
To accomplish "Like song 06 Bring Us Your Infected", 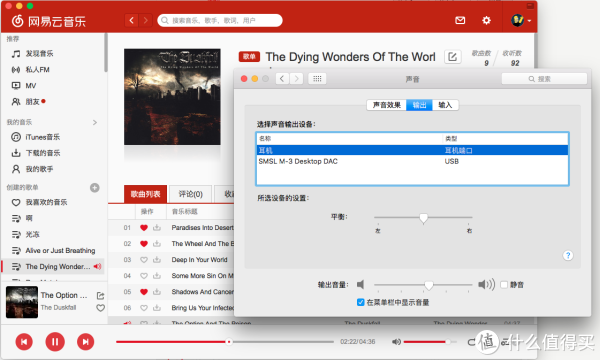I will (x=144, y=308).
